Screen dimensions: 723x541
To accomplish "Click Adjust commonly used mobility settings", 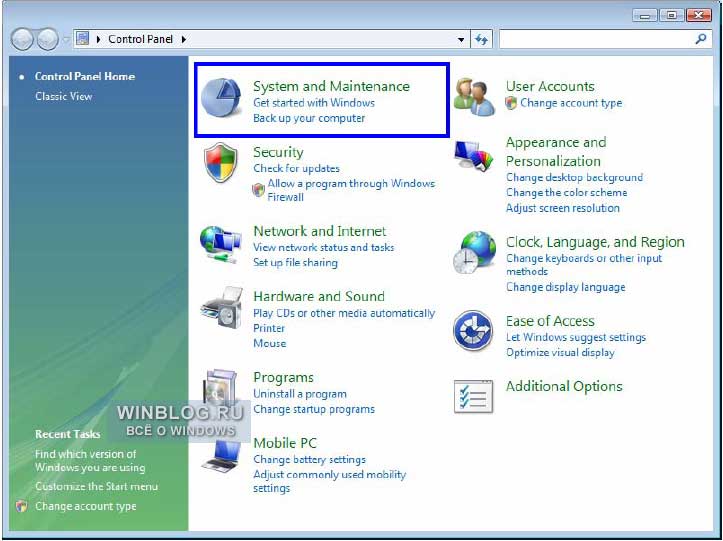I will point(329,481).
